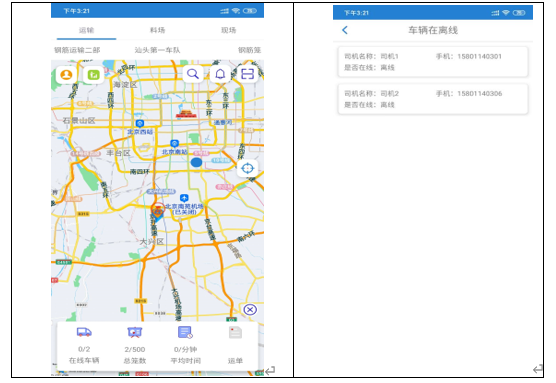This screenshot has width=556, height=383.
Task: Tap the Tiananmen landmark icon on the map
Action: click(186, 114)
